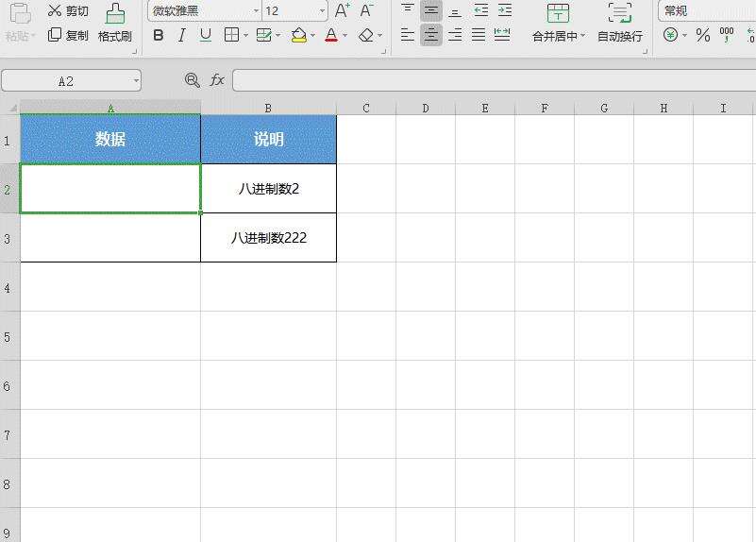
Task: Click the fx insert function button
Action: click(x=217, y=80)
